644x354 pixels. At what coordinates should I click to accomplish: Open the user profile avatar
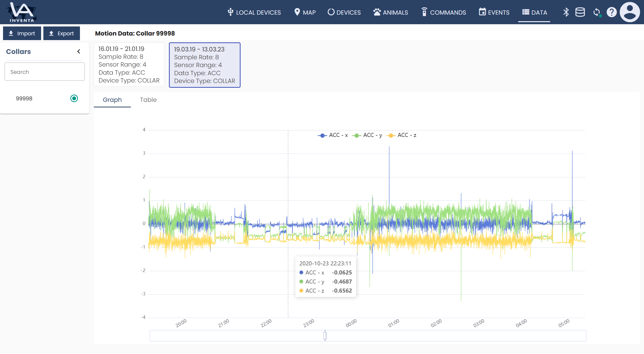[x=630, y=12]
